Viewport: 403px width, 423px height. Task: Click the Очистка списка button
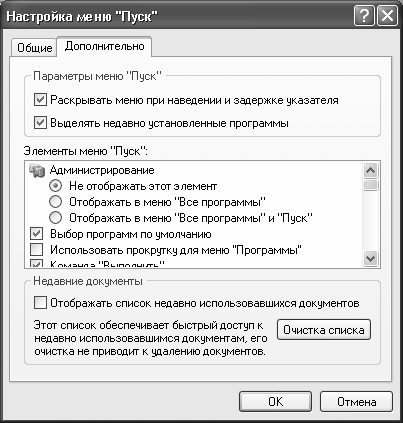coord(324,330)
